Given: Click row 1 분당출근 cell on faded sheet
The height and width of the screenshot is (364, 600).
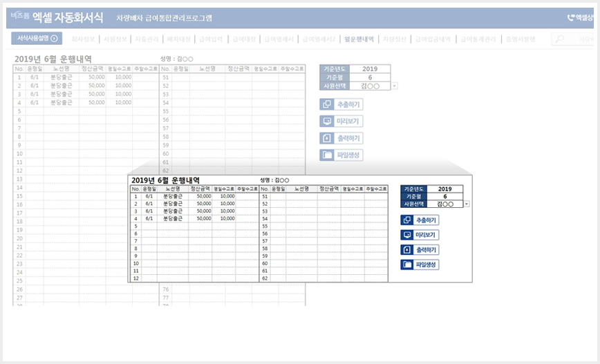Looking at the screenshot, I should point(62,77).
